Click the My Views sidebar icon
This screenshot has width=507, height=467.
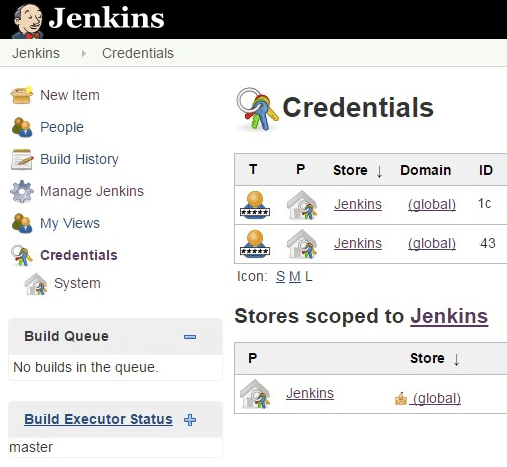pos(22,223)
